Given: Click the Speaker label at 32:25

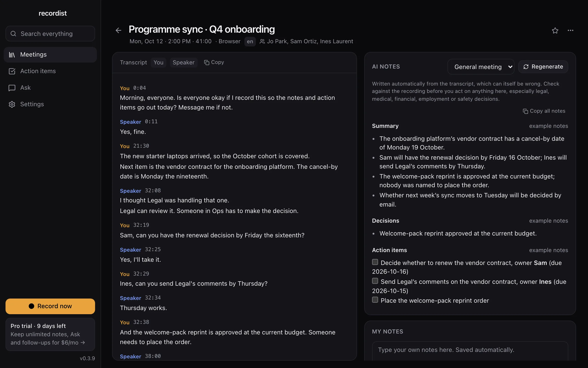Looking at the screenshot, I should (x=130, y=250).
